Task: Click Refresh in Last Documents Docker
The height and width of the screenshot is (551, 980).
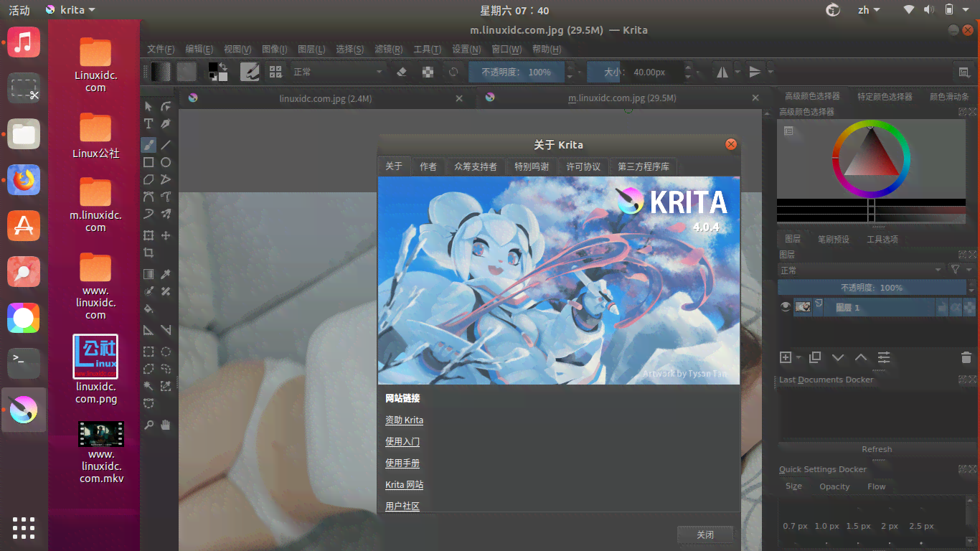Action: click(877, 449)
